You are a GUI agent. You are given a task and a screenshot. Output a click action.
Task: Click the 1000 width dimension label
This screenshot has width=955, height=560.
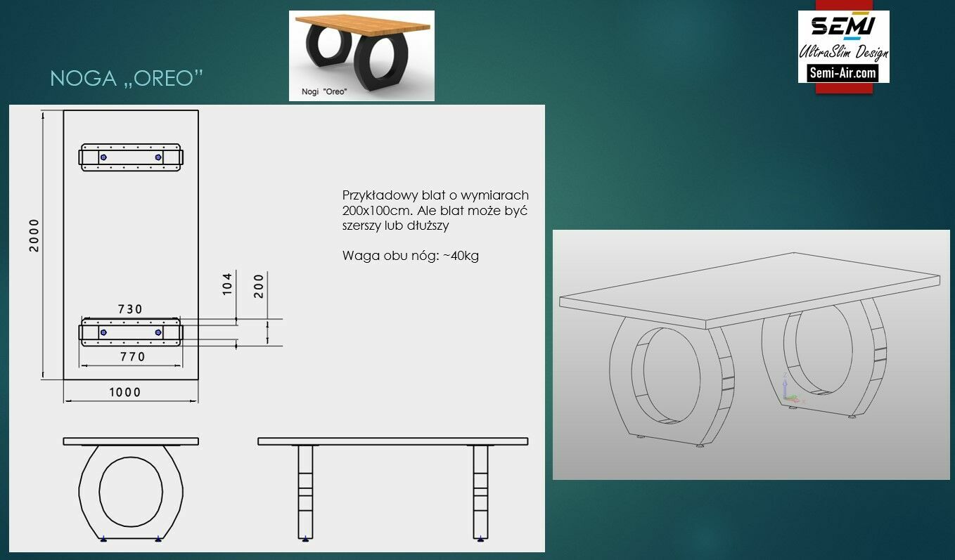coord(124,392)
